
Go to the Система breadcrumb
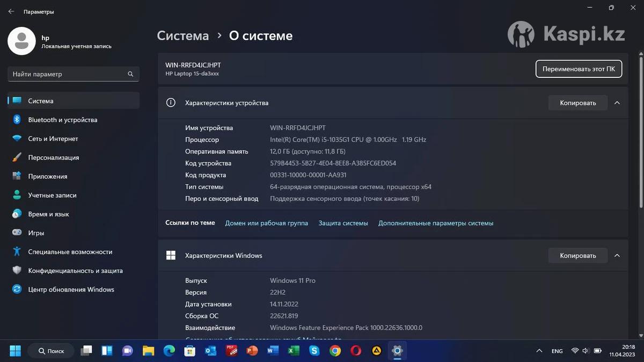tap(183, 36)
